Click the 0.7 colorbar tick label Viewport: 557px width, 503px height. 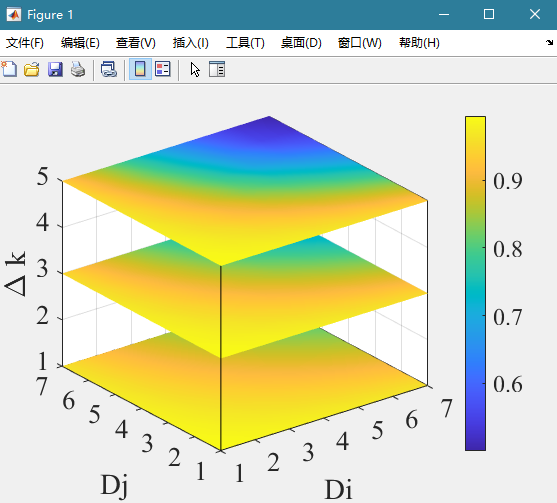click(508, 317)
